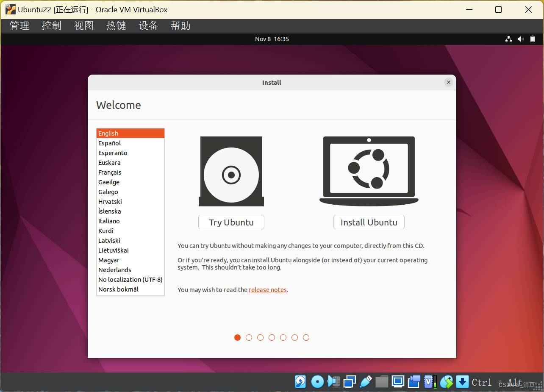This screenshot has height=392, width=544.
Task: Click the network adapter status icon
Action: tap(350, 382)
